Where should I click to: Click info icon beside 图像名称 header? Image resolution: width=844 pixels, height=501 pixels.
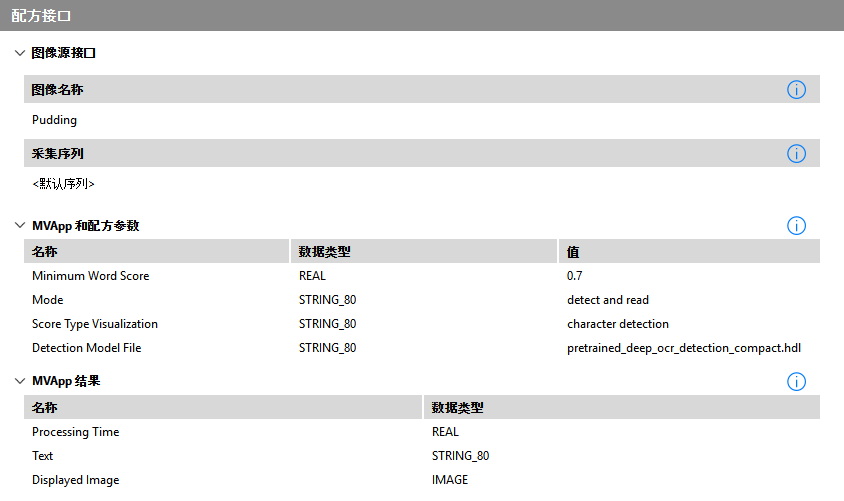coord(796,90)
